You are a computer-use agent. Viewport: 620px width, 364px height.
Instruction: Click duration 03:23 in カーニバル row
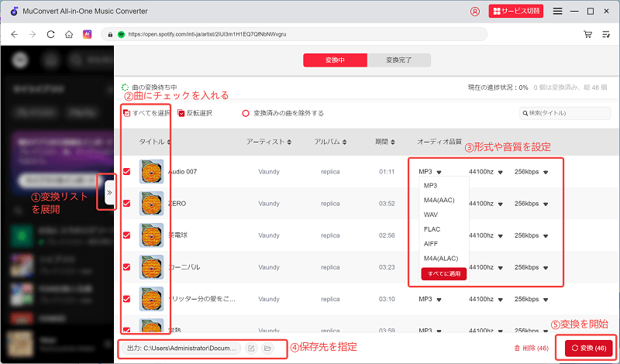[x=387, y=267]
